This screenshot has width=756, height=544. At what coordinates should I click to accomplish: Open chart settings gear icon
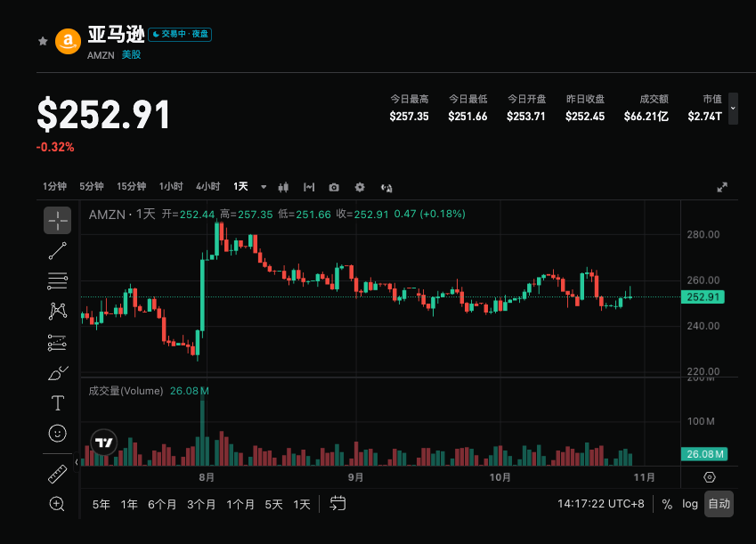(x=360, y=187)
